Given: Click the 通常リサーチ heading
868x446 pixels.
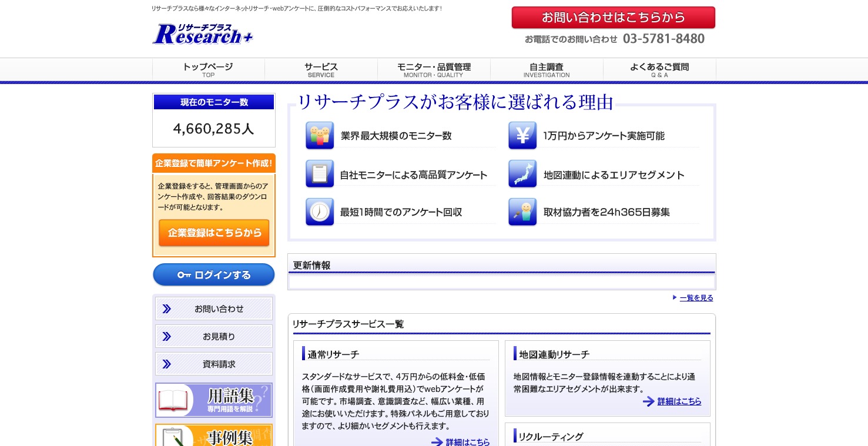Looking at the screenshot, I should click(333, 354).
